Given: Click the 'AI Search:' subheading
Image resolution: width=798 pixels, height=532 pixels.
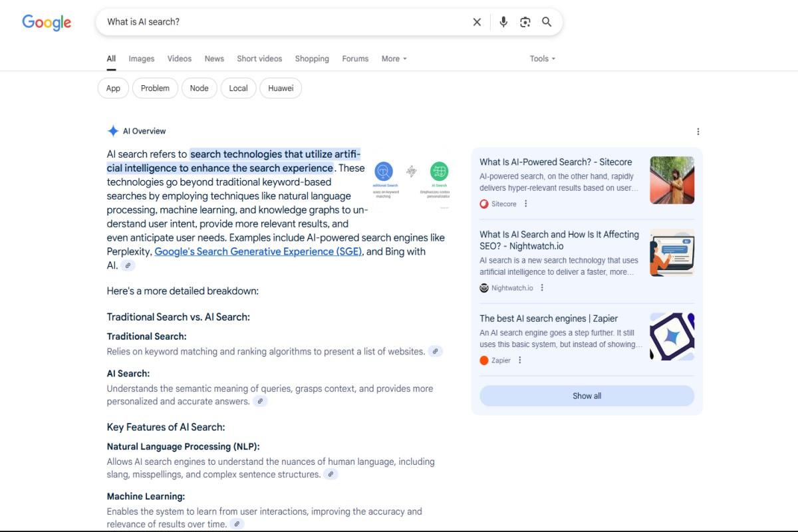Looking at the screenshot, I should pos(128,373).
